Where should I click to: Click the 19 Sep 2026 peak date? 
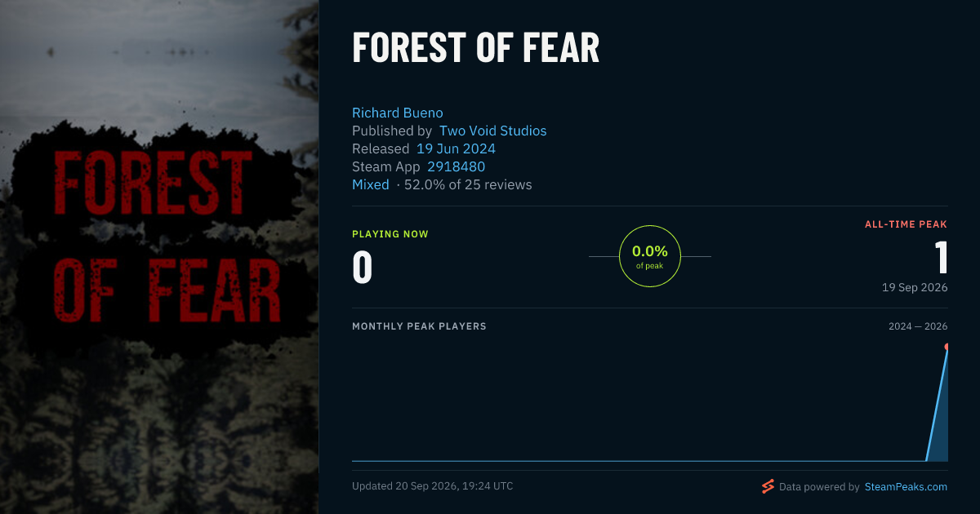(915, 287)
